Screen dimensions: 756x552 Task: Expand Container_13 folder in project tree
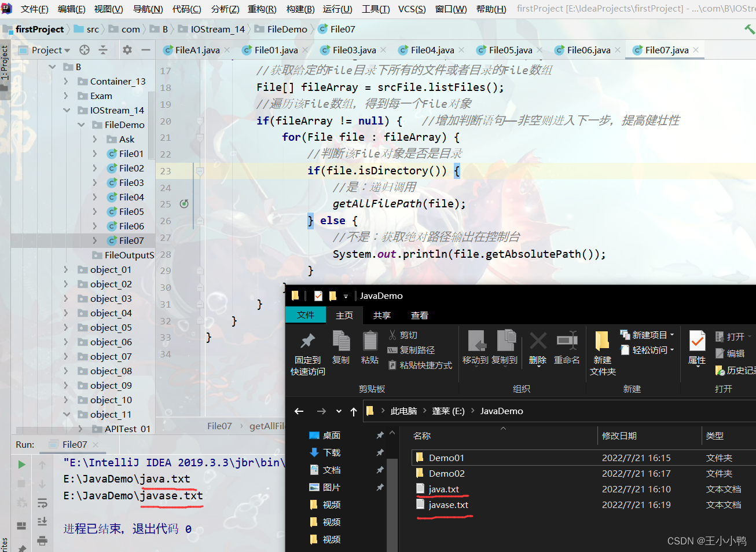click(x=66, y=81)
